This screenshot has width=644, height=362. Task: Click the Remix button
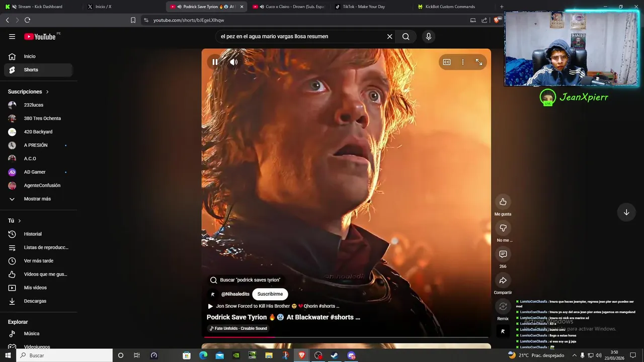pos(503,306)
